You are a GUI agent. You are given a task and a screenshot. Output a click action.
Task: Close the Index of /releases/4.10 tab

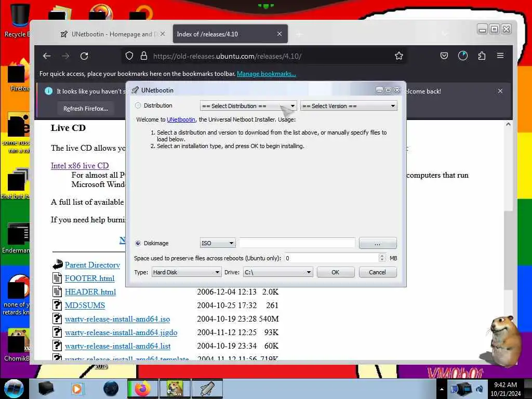[x=280, y=34]
